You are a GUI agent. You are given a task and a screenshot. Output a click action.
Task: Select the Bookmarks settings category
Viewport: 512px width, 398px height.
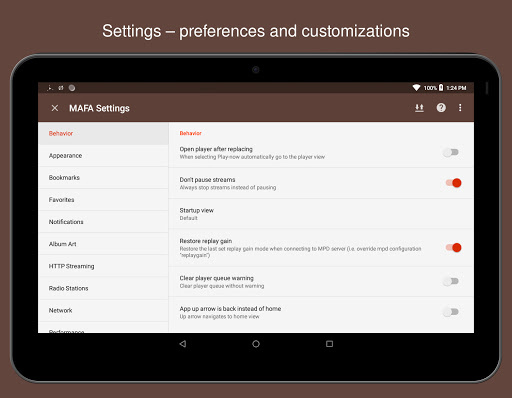point(103,178)
